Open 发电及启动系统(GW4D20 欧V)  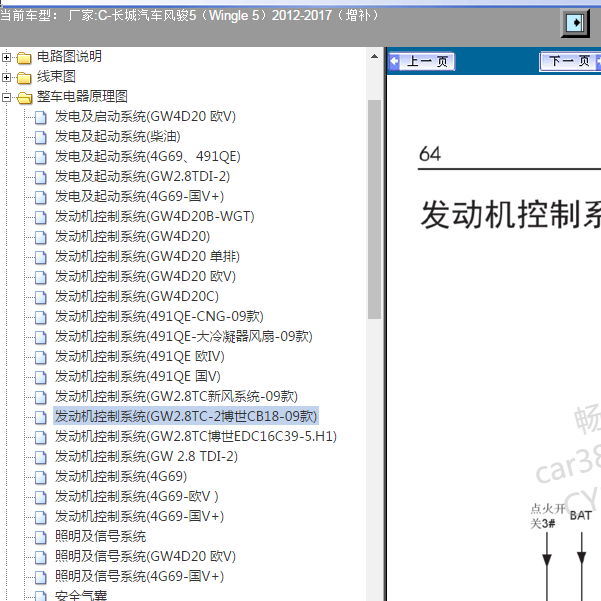(x=145, y=117)
